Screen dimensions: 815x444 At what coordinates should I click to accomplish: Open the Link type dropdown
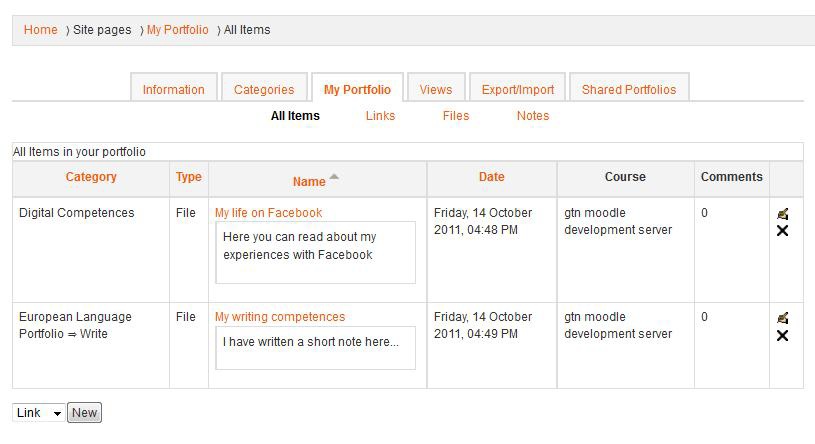coord(40,413)
